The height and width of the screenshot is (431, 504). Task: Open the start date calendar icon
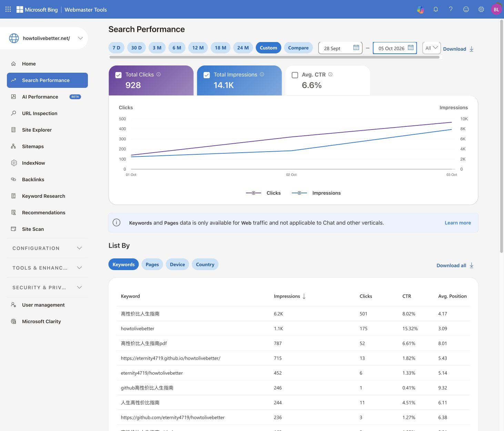(356, 48)
